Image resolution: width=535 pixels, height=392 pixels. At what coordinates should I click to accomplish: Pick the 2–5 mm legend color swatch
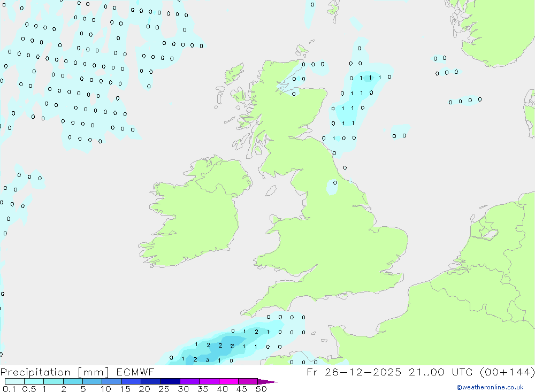[73, 381]
